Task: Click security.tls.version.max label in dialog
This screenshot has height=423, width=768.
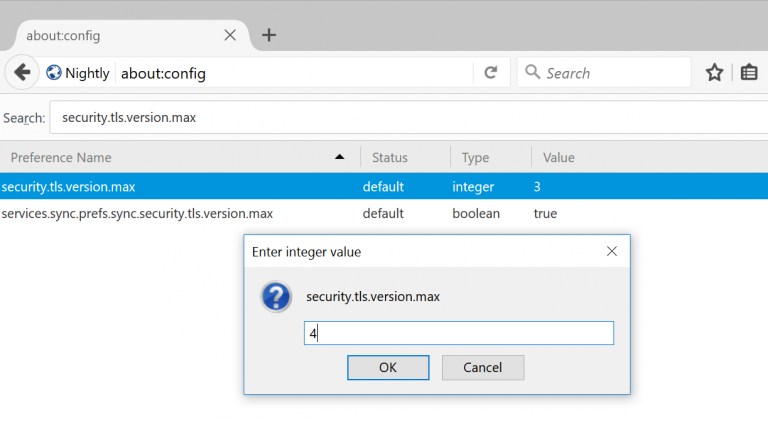Action: pyautogui.click(x=373, y=297)
